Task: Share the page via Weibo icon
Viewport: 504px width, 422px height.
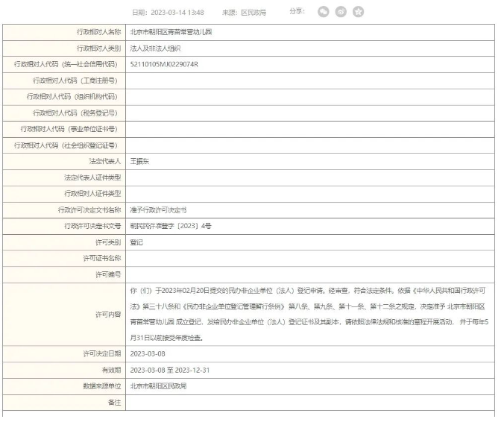Action: tap(340, 12)
